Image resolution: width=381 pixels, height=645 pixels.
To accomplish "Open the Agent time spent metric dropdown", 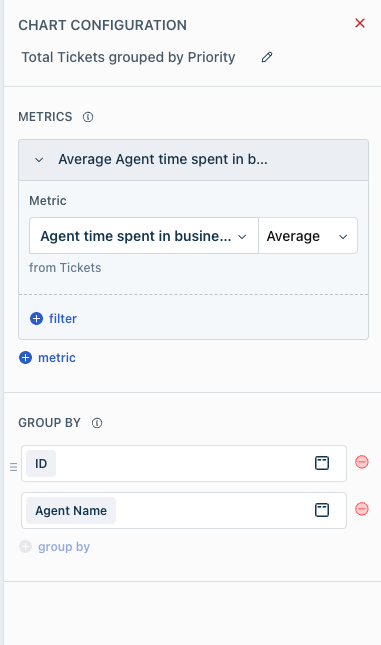I will (x=144, y=236).
